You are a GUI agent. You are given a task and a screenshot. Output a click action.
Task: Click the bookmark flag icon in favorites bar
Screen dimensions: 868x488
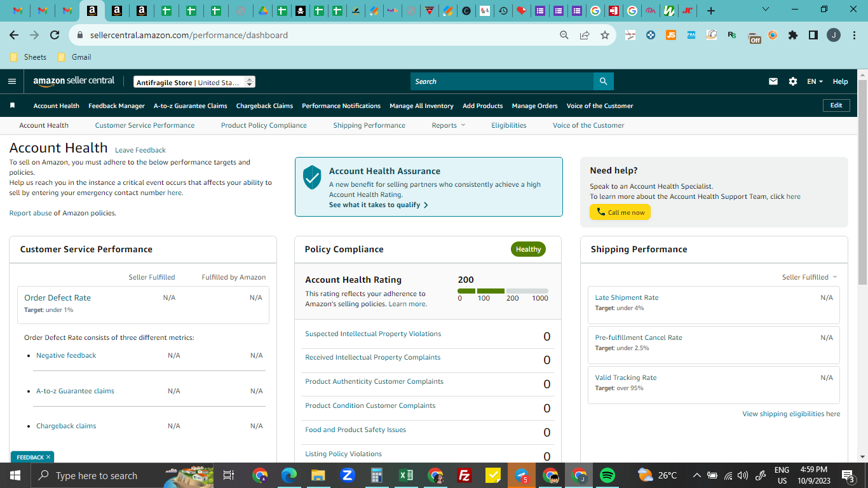12,105
